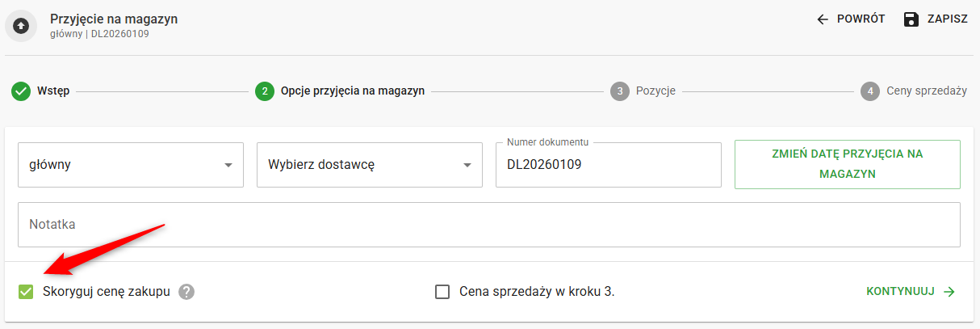Expand the Wybierz dostawcę supplier dropdown
The height and width of the screenshot is (329, 980).
369,165
